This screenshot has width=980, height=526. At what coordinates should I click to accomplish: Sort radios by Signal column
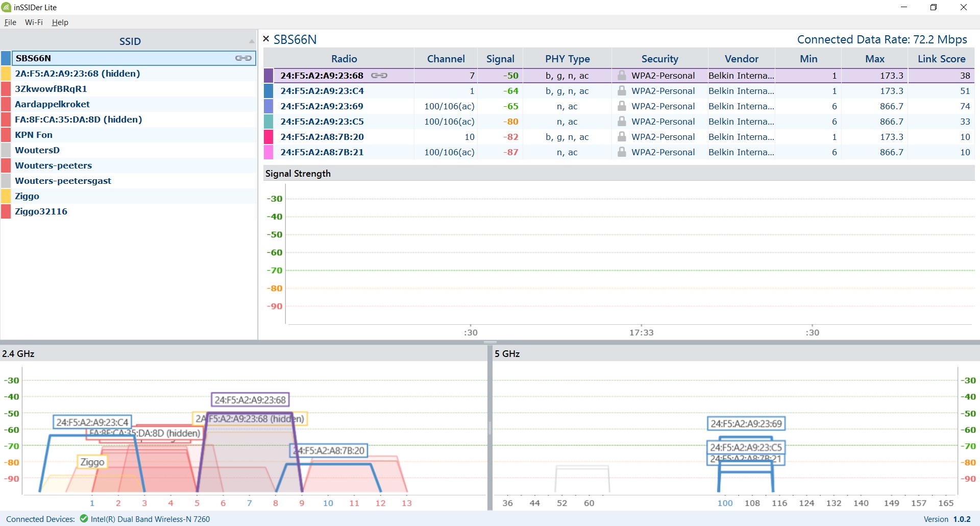(x=500, y=59)
